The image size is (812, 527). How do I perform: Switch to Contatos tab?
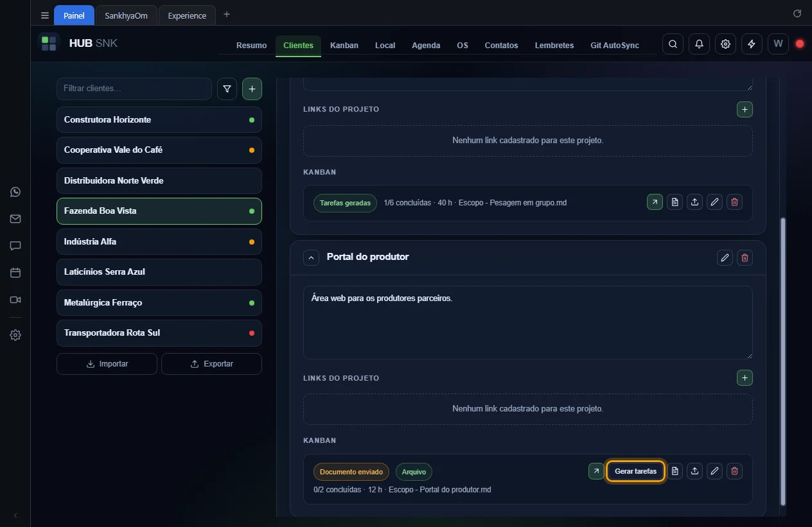tap(501, 45)
